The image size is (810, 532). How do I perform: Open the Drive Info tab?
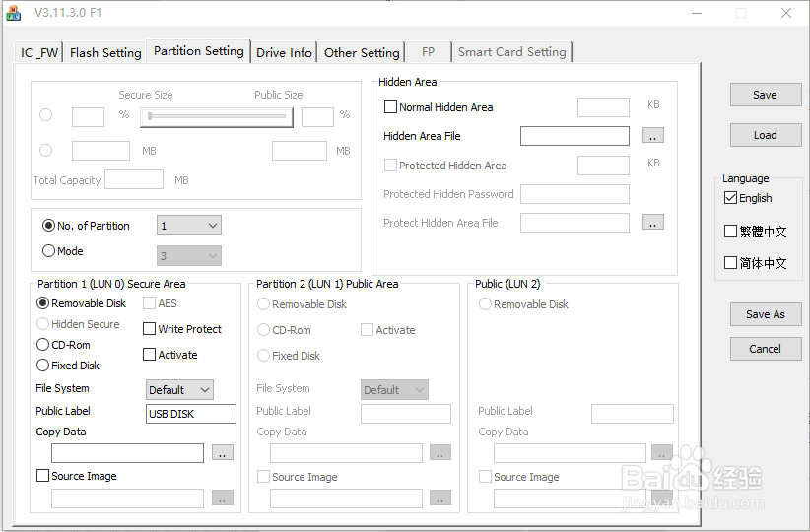coord(284,53)
